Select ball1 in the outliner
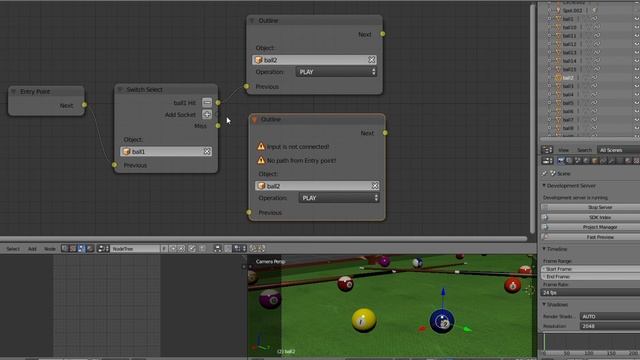The image size is (640, 360). [568, 19]
